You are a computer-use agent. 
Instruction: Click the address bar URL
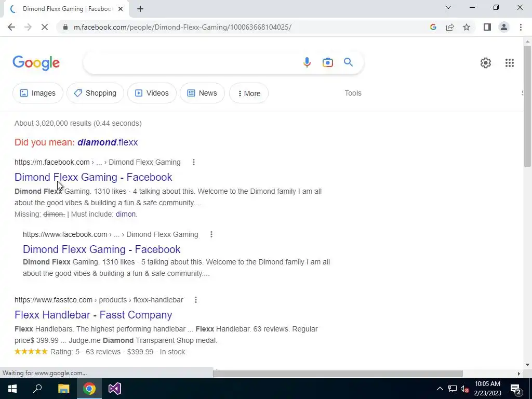(x=182, y=27)
